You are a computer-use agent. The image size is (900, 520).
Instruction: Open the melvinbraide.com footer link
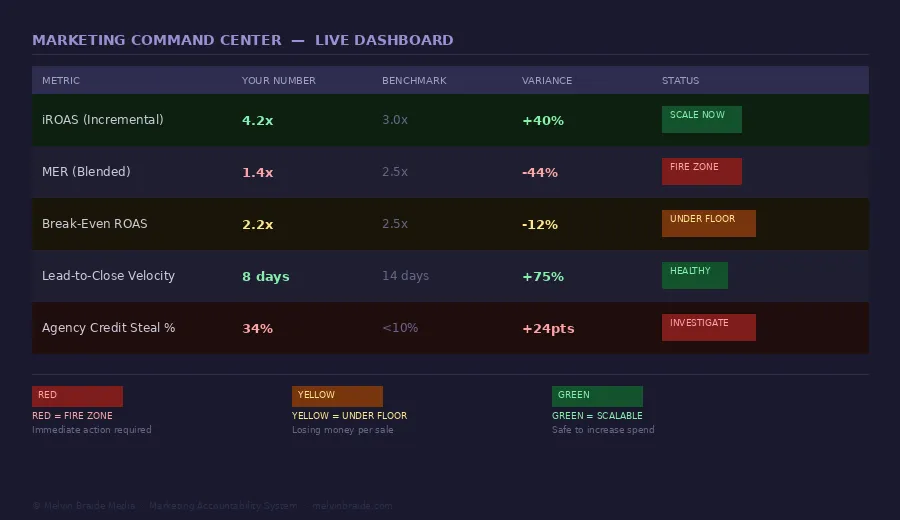point(352,506)
